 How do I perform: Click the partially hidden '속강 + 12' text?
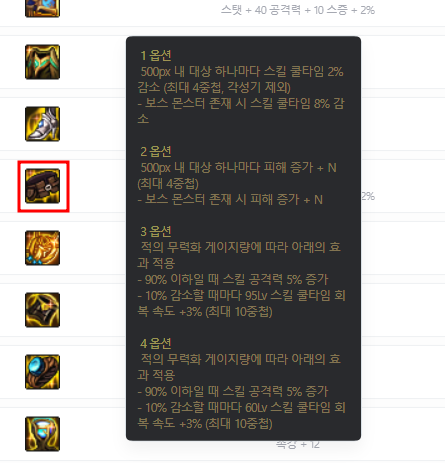[x=298, y=444]
